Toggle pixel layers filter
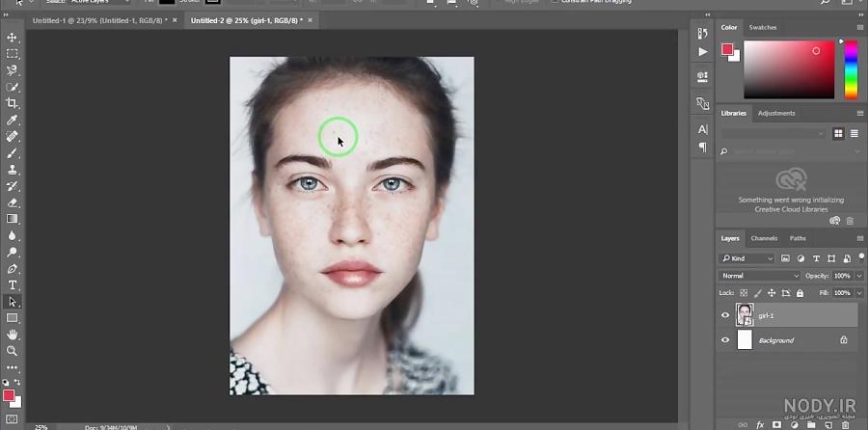The width and height of the screenshot is (868, 430). point(785,258)
